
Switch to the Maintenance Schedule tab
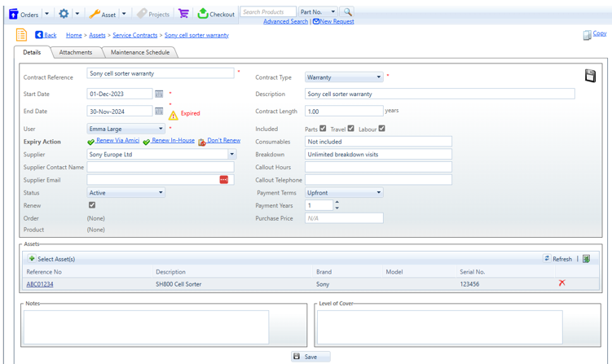pyautogui.click(x=140, y=52)
